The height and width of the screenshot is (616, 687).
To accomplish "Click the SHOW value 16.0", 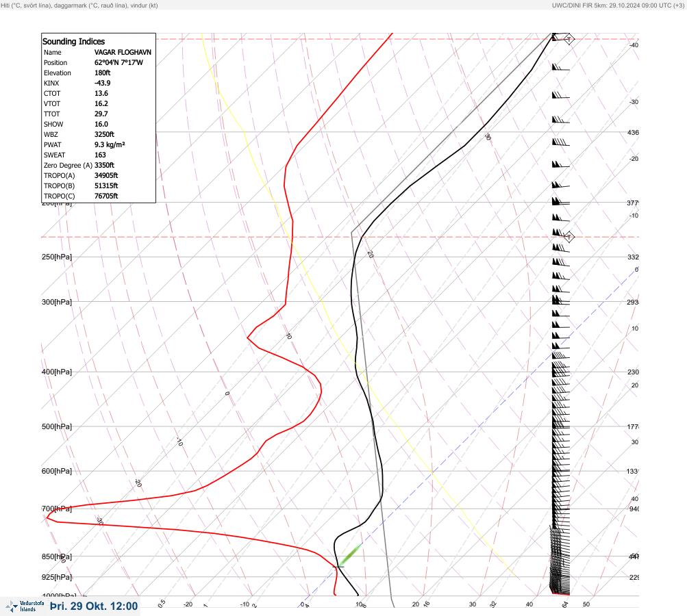I will pos(101,125).
